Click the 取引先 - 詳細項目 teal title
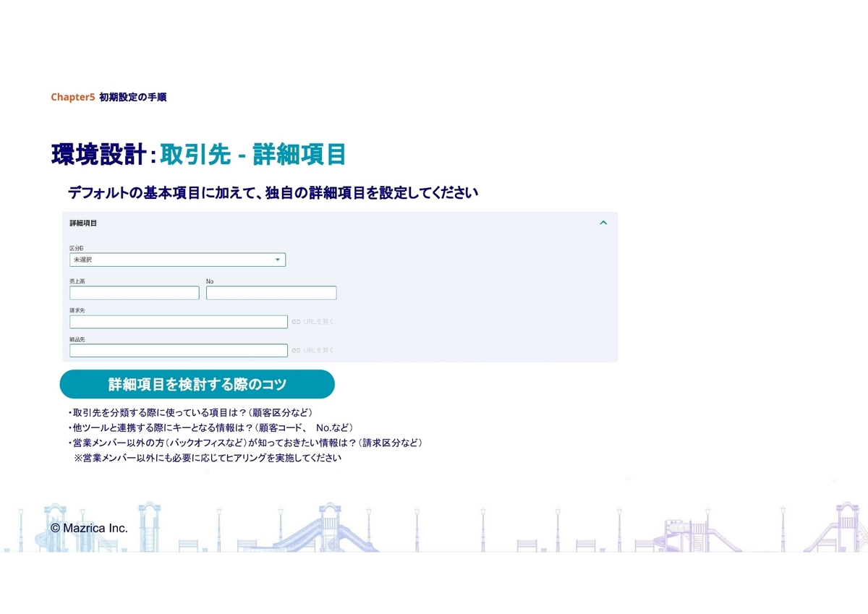Viewport: 868px width, 614px height. pyautogui.click(x=253, y=155)
